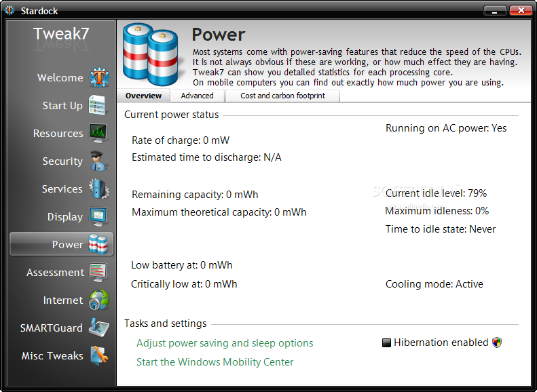537x392 pixels.
Task: Open the SMARTGuard drive icon
Action: click(x=99, y=328)
